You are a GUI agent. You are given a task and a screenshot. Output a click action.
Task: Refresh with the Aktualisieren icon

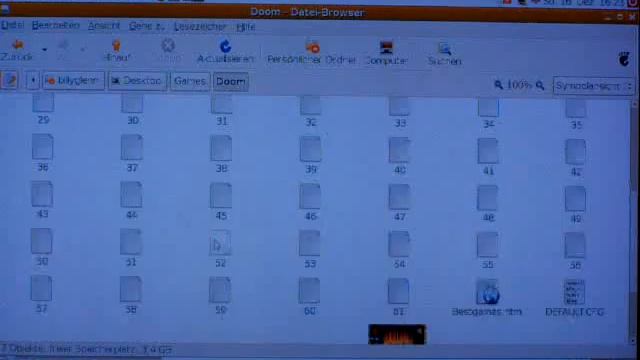pyautogui.click(x=225, y=46)
